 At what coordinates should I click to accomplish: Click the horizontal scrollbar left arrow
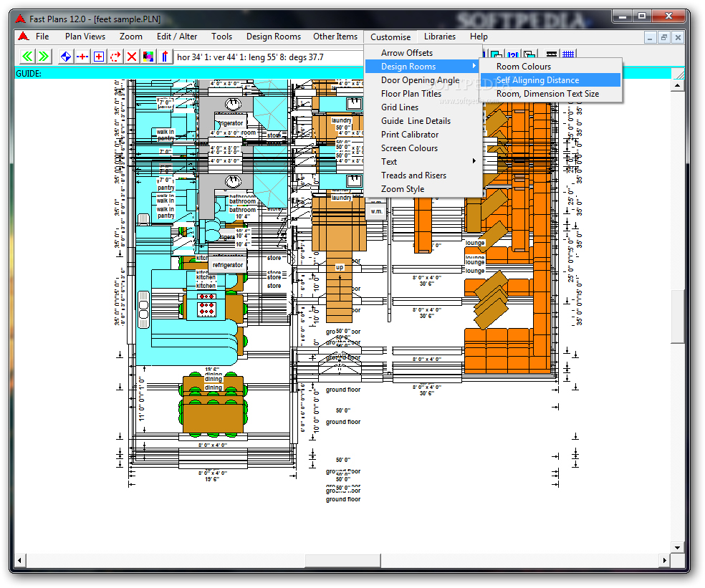[x=20, y=561]
